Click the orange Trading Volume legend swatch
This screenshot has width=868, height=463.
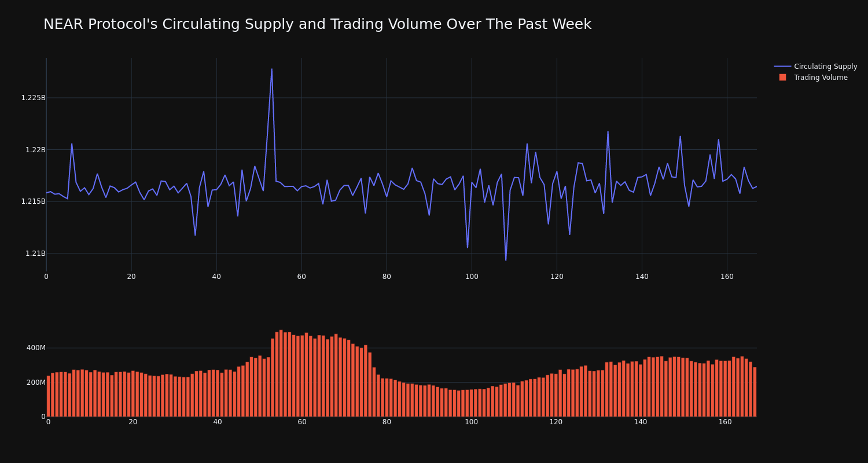tap(782, 78)
